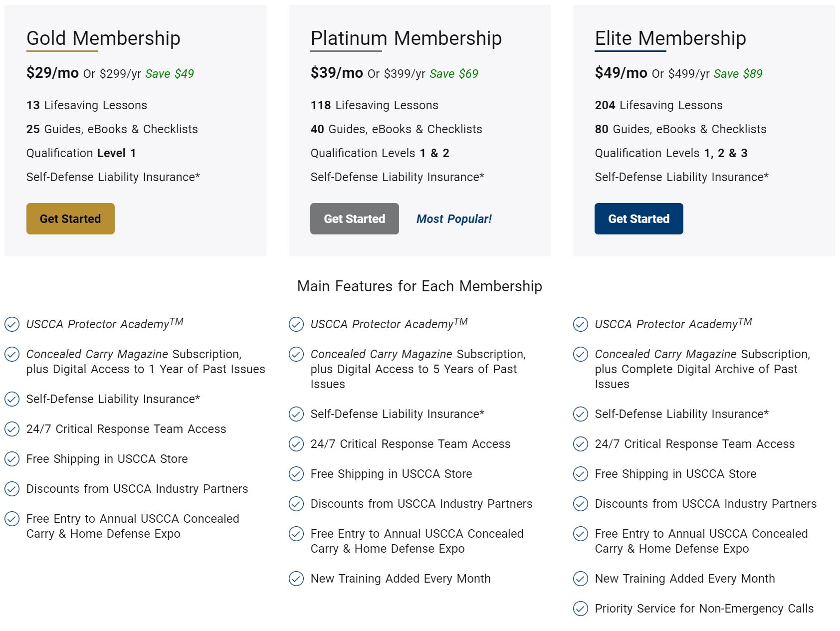Click checkmark beside Platinum Self-Defense Liability Insurance

coord(296,414)
